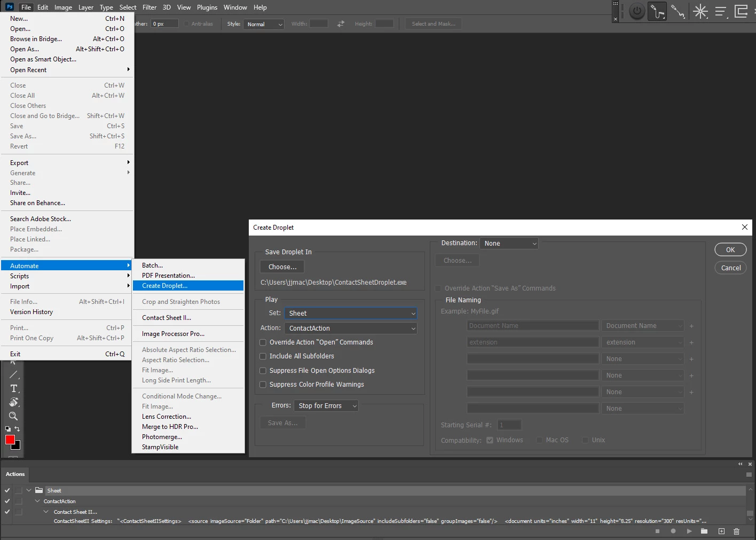Select the pen with curved path tool

pyautogui.click(x=657, y=11)
